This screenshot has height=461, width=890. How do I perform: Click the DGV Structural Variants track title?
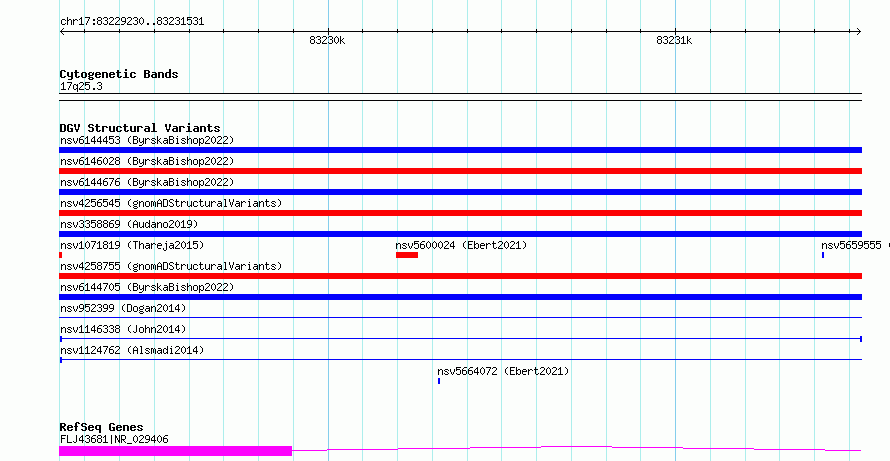[x=140, y=128]
